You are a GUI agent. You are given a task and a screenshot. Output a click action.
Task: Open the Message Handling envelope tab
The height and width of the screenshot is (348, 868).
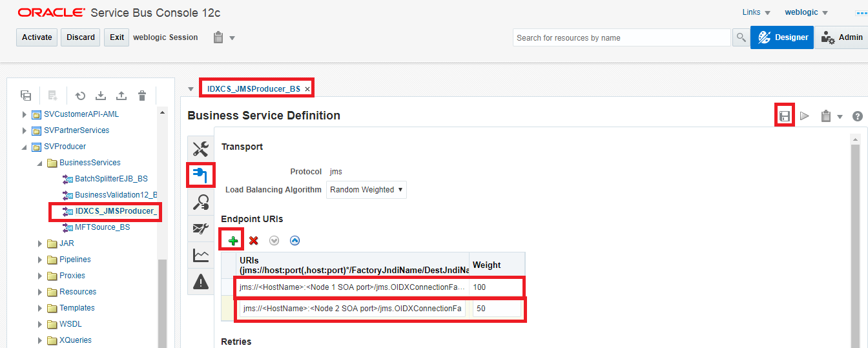click(x=201, y=229)
